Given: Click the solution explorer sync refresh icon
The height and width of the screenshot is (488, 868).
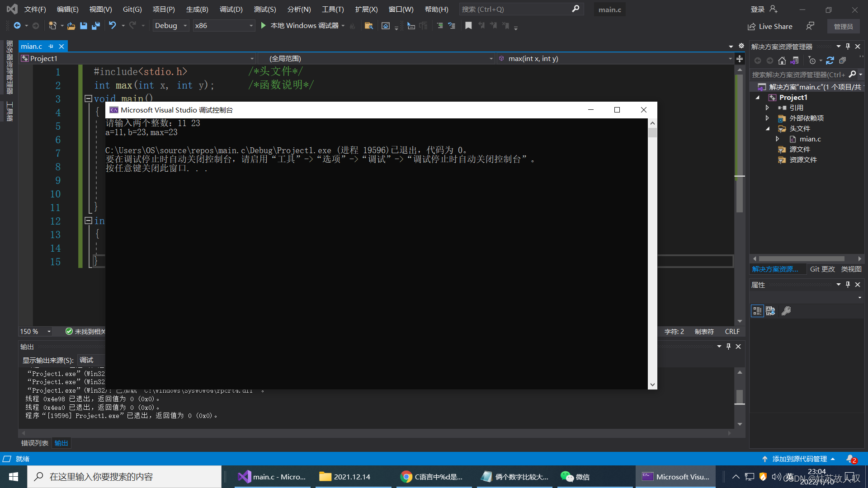Looking at the screenshot, I should pyautogui.click(x=830, y=61).
